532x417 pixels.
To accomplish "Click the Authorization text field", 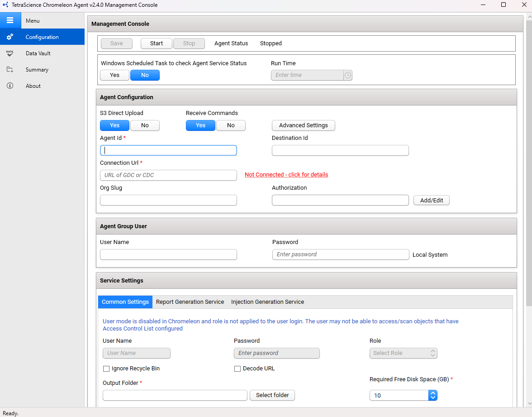I will 340,200.
